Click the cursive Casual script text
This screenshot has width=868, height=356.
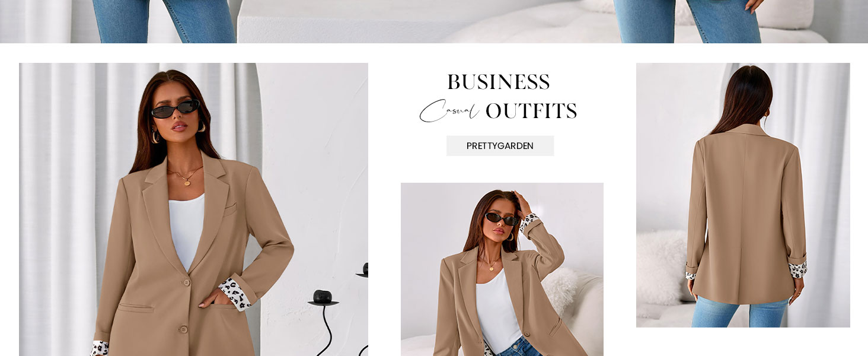449,110
